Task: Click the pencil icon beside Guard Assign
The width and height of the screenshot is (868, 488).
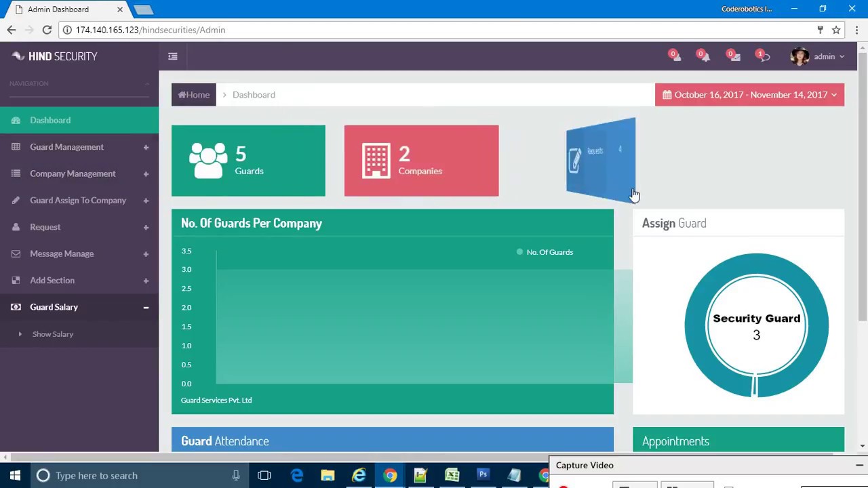Action: click(16, 201)
